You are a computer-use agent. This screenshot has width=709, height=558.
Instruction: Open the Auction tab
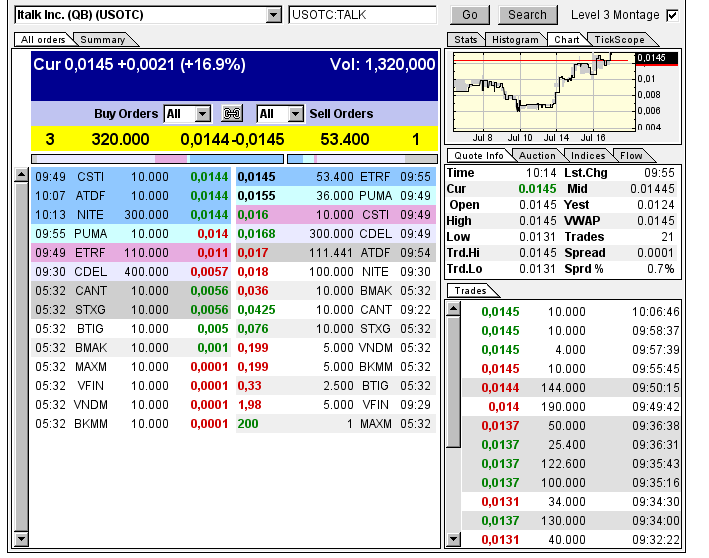(x=537, y=156)
